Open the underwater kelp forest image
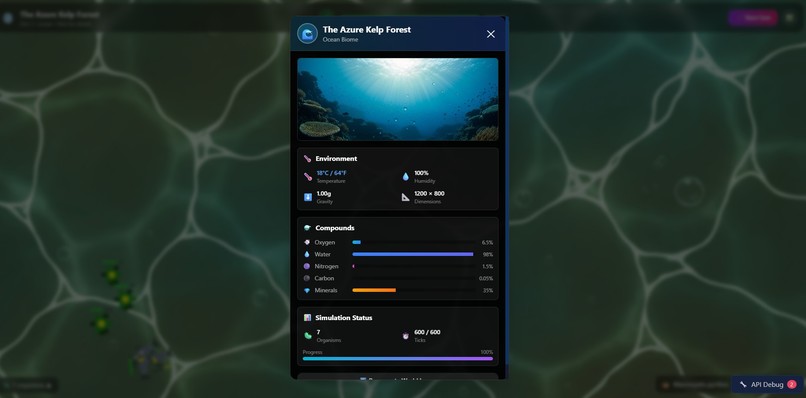 [x=397, y=99]
